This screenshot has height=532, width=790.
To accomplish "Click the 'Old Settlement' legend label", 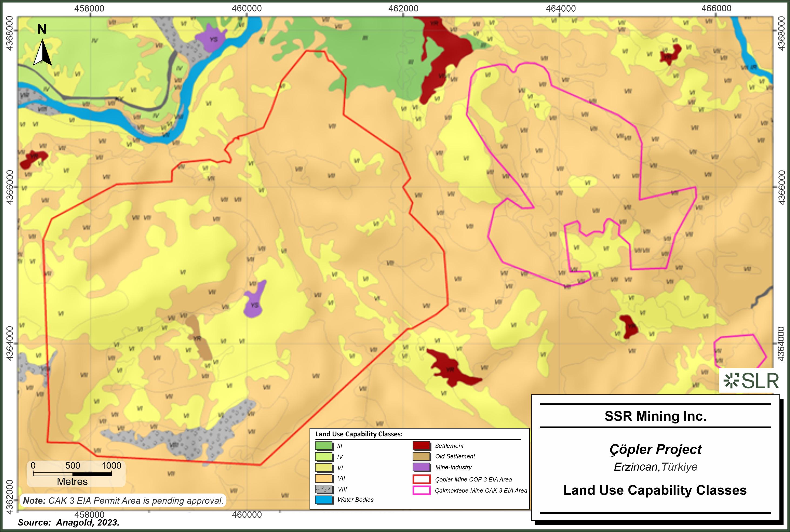I will click(455, 456).
